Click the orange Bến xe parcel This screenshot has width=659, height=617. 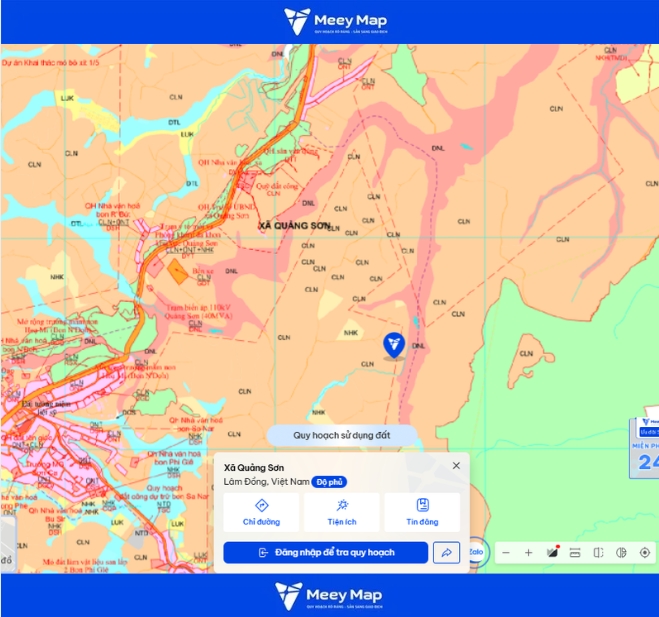tap(177, 272)
